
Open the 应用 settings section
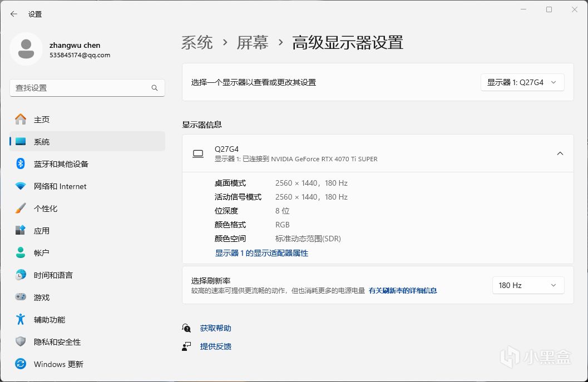tap(41, 230)
